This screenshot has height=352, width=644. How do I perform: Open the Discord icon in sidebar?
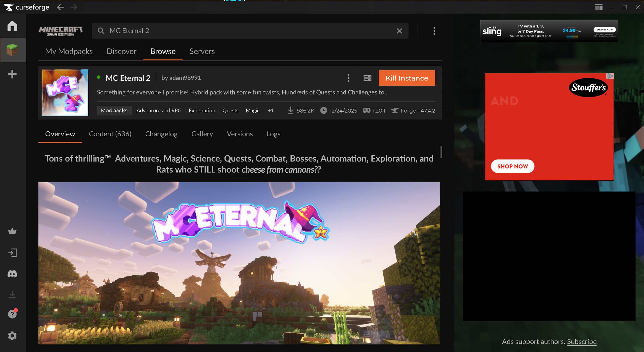(x=12, y=274)
